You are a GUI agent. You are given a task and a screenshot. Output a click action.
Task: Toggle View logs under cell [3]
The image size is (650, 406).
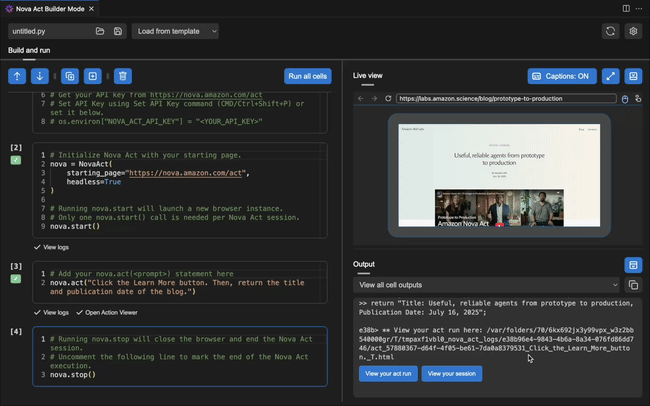coord(51,313)
